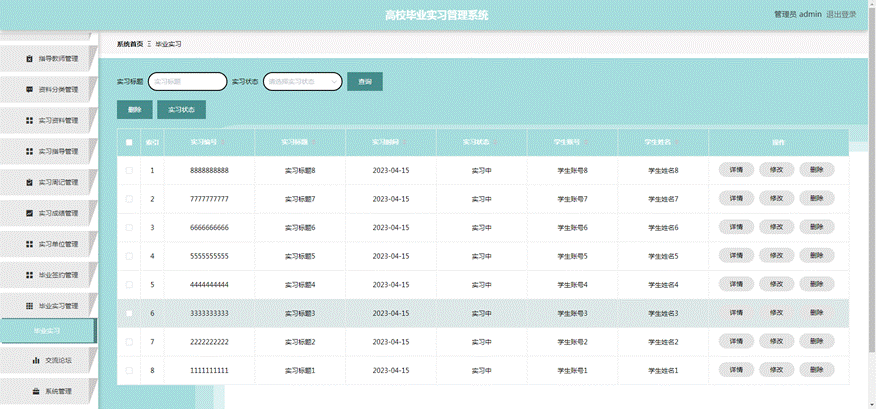Focus the 实习标题 search input field
Screen dimensions: 876x409
coord(188,82)
